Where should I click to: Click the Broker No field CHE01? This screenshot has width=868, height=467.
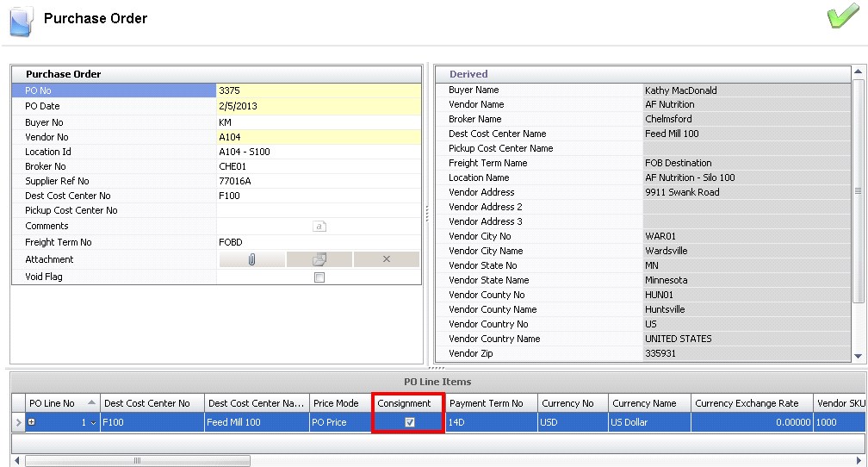pos(319,166)
